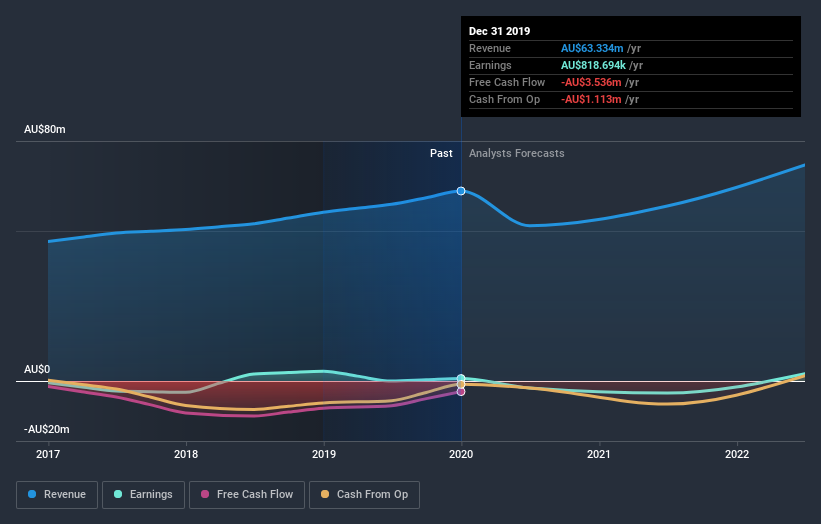Click the teal Earnings legend dot

pyautogui.click(x=118, y=494)
